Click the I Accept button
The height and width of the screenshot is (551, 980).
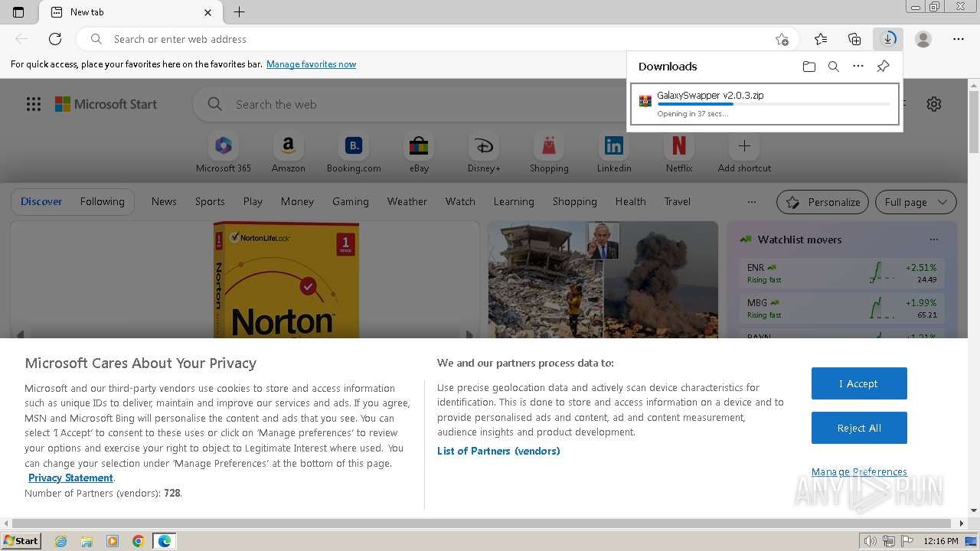pyautogui.click(x=859, y=383)
